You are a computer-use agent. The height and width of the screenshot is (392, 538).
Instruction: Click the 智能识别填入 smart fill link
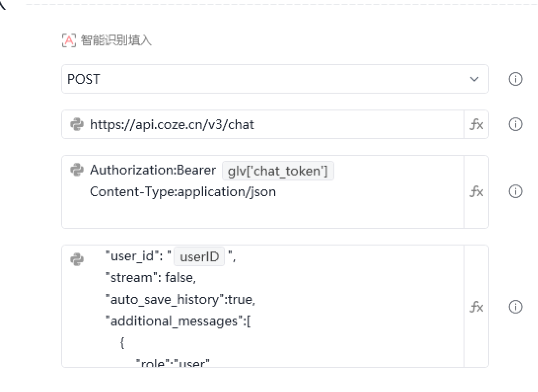coord(116,40)
